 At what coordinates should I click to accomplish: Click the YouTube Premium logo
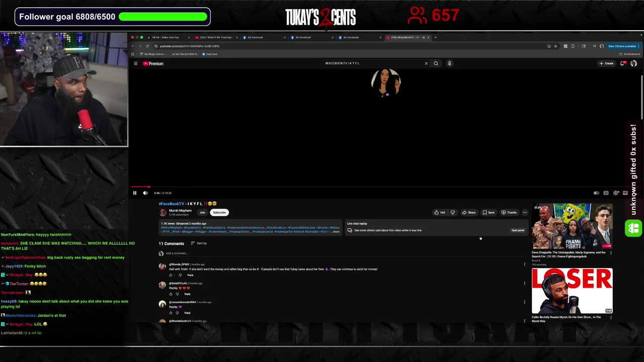pyautogui.click(x=153, y=63)
